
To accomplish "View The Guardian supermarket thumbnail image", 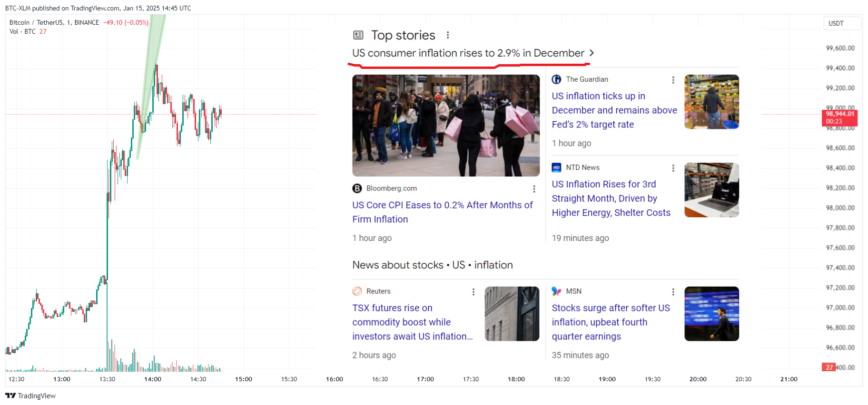I will tap(711, 102).
